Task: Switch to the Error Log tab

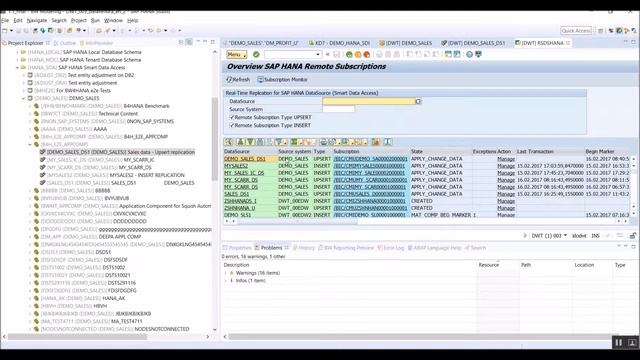Action: 391,248
